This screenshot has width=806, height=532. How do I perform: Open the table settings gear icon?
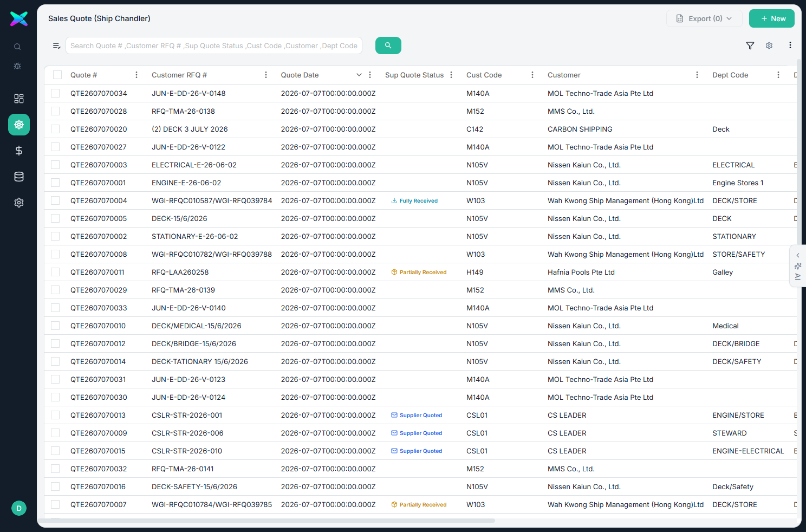pos(769,46)
